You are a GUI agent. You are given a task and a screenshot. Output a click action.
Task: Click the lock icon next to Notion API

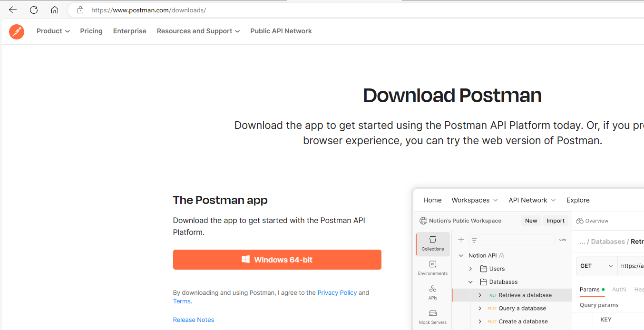[x=502, y=255]
